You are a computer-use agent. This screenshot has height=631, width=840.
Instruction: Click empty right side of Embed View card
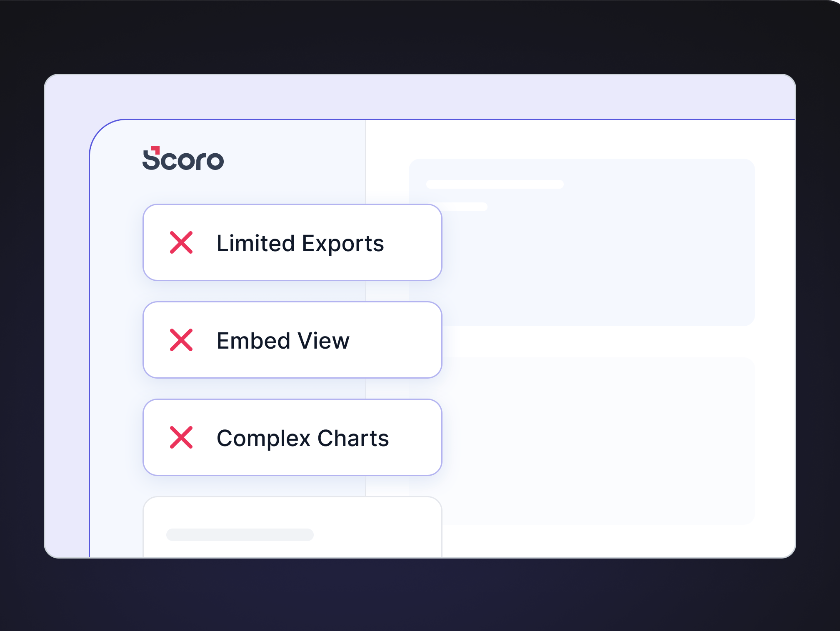point(396,340)
